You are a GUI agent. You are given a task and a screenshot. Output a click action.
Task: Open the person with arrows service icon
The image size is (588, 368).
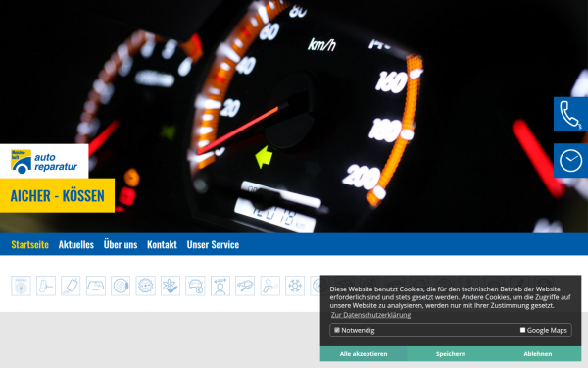[x=220, y=286]
